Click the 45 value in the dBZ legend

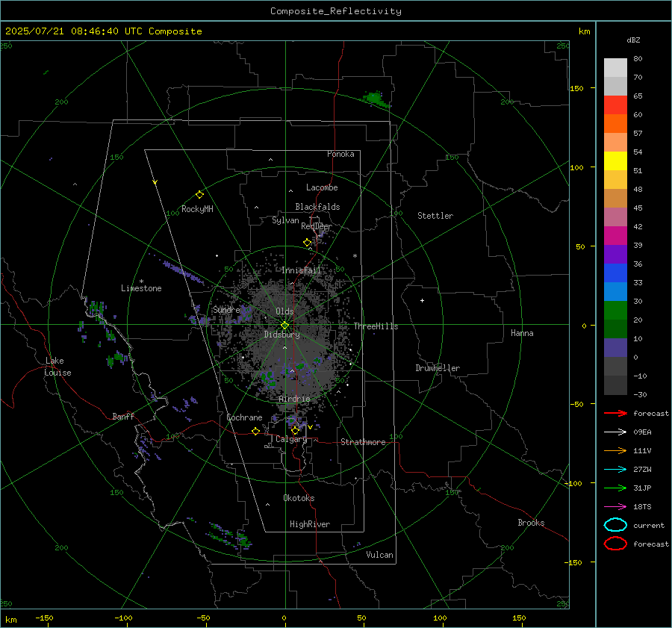638,208
